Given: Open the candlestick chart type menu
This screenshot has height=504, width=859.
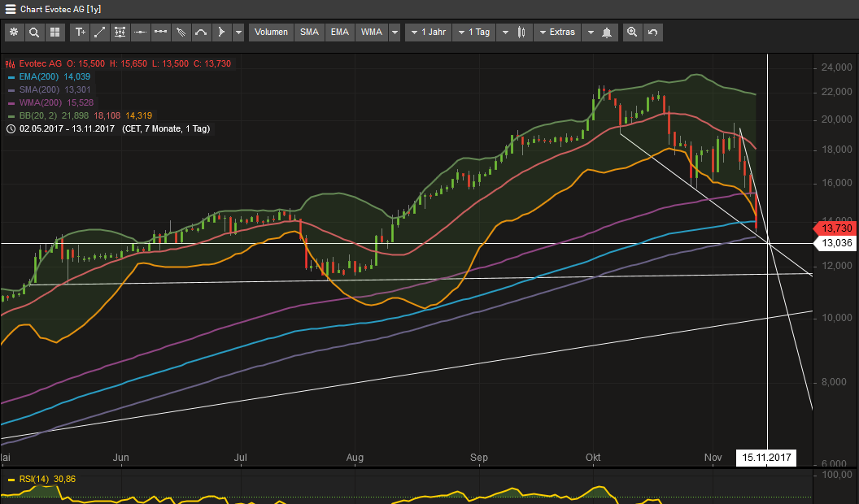Looking at the screenshot, I should click(521, 33).
